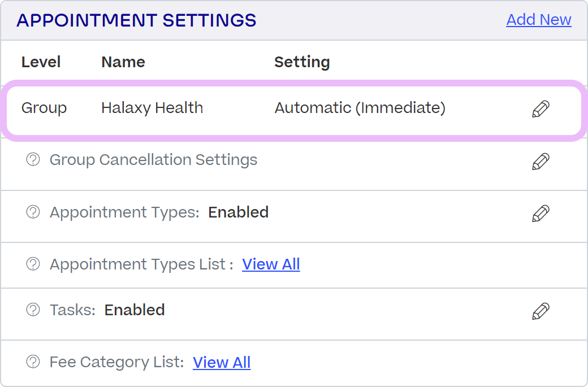Click the Setting column header
This screenshot has width=588, height=387.
coord(302,62)
